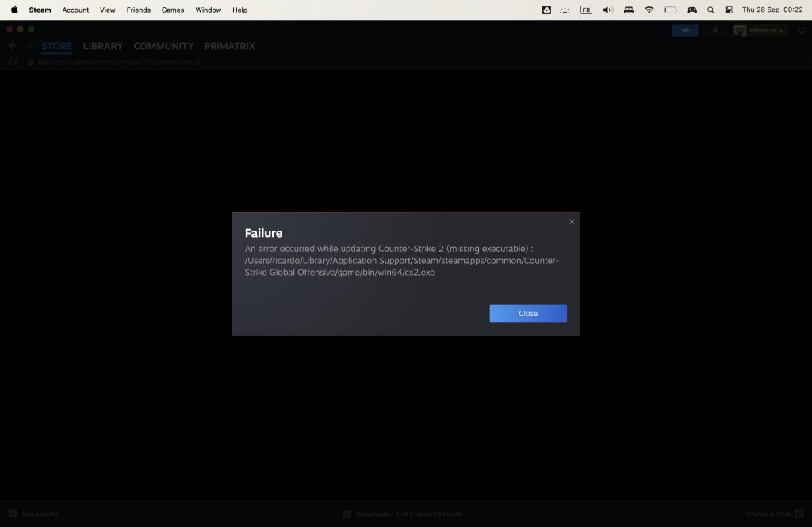The height and width of the screenshot is (527, 812).
Task: Open the Friends menu
Action: [138, 10]
